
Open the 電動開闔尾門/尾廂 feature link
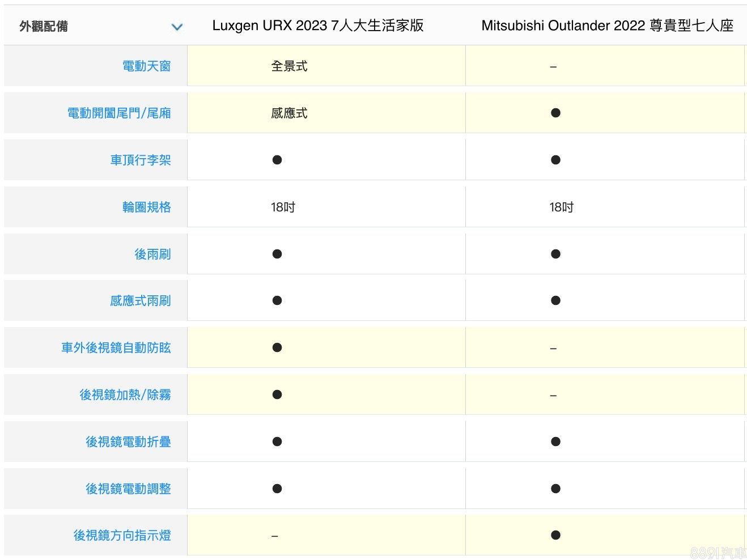[x=119, y=113]
